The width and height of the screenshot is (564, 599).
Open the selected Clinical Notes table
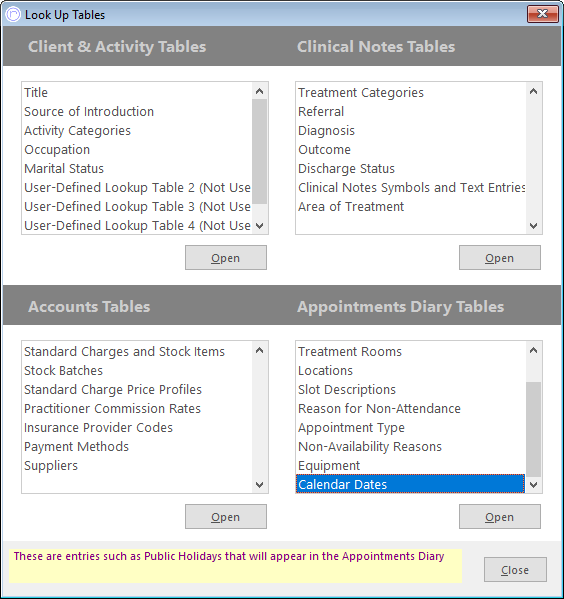(500, 258)
